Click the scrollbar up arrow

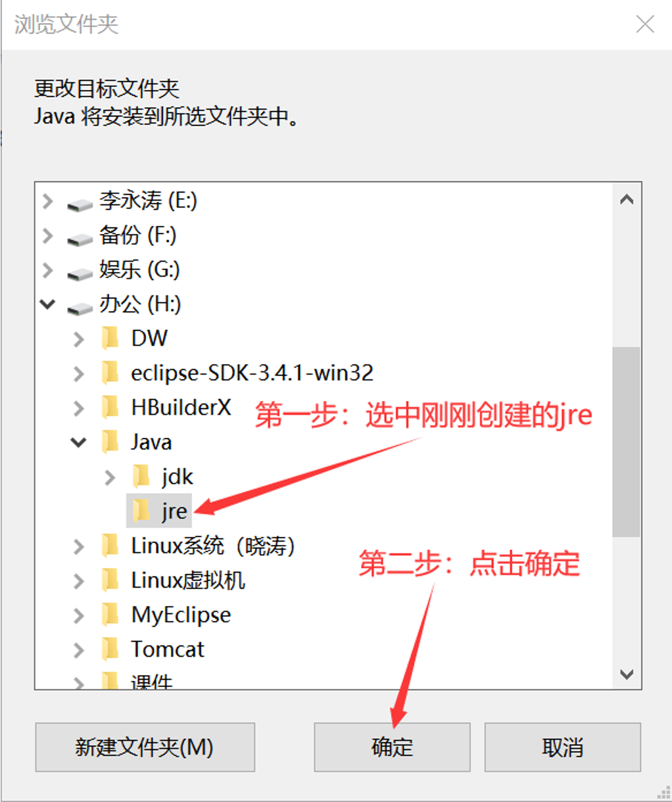click(627, 199)
